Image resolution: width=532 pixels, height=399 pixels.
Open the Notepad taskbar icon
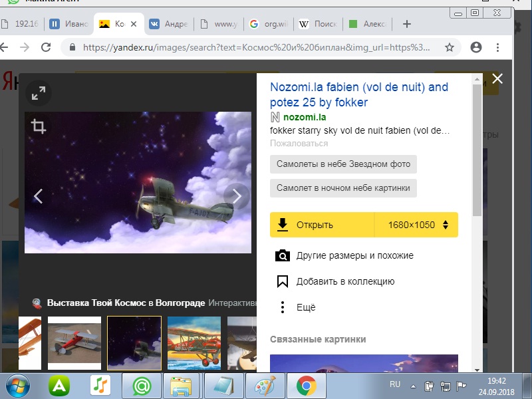224,386
